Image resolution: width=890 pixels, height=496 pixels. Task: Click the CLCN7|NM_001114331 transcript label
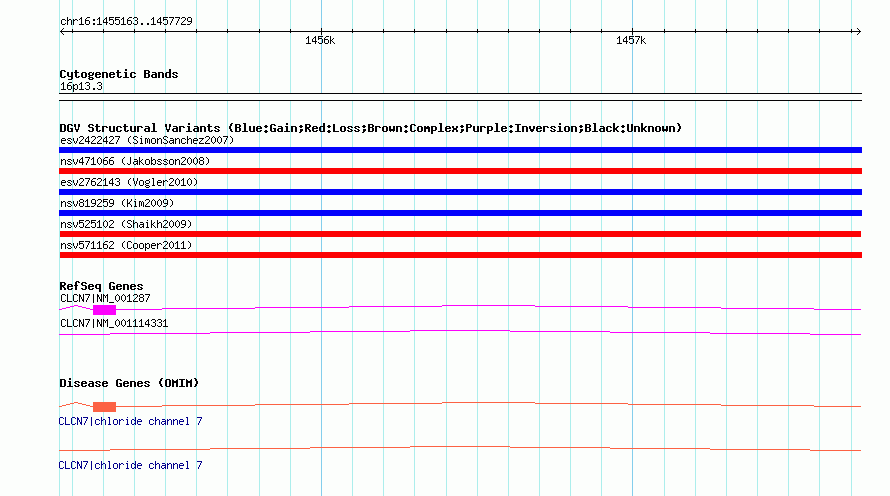(114, 323)
